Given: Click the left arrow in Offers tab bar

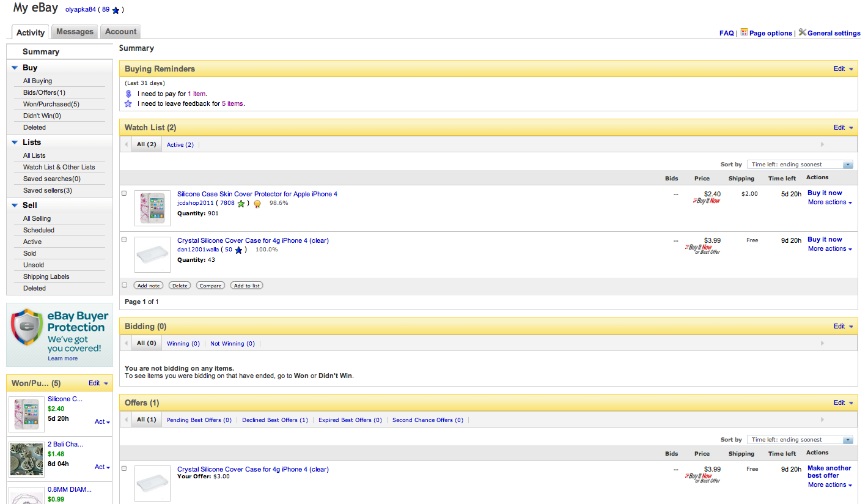Looking at the screenshot, I should click(127, 420).
